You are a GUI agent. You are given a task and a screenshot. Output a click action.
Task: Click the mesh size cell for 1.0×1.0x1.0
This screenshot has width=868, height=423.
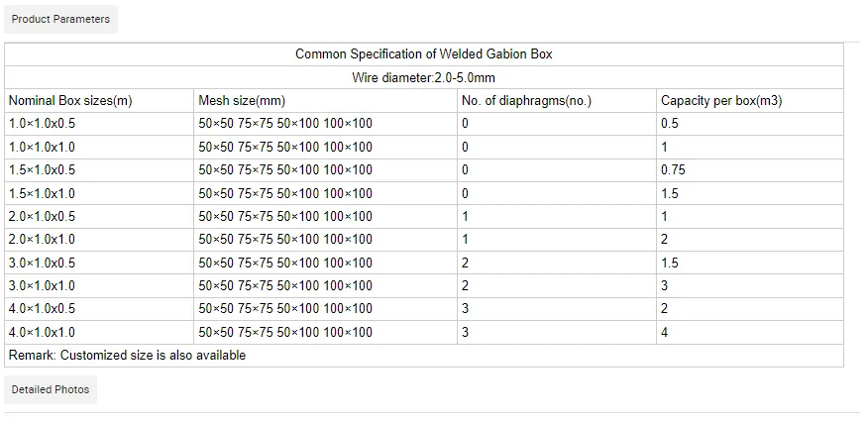click(x=285, y=148)
